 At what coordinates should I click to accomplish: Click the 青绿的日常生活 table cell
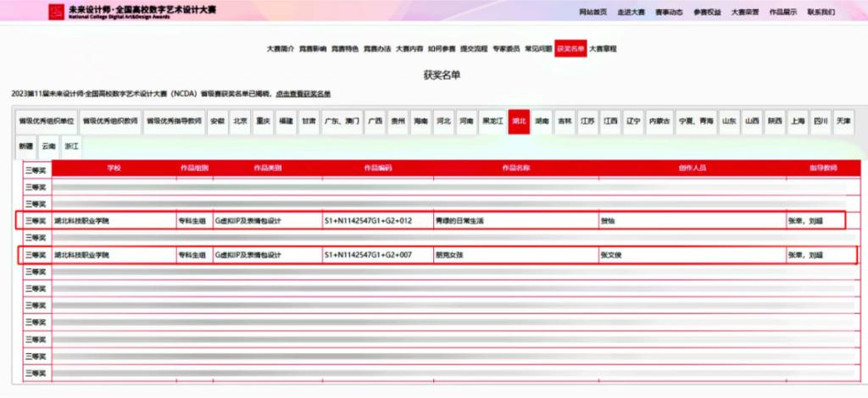tap(458, 221)
